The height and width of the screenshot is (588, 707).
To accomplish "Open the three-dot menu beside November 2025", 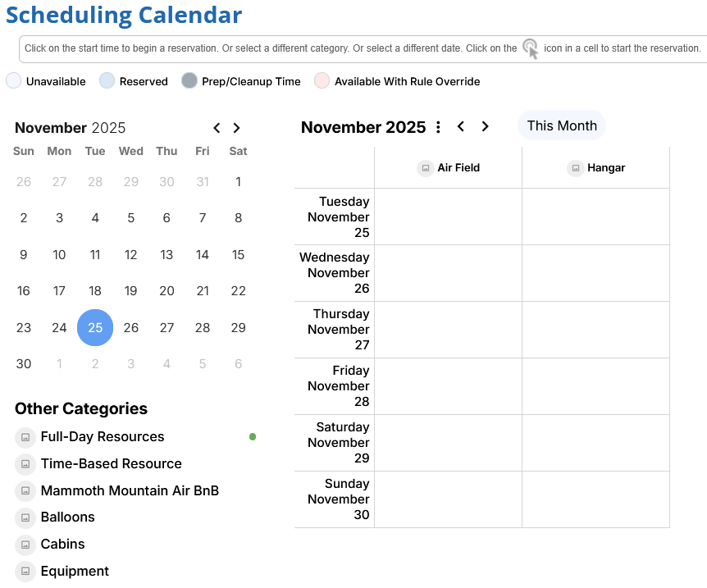I will (x=438, y=127).
